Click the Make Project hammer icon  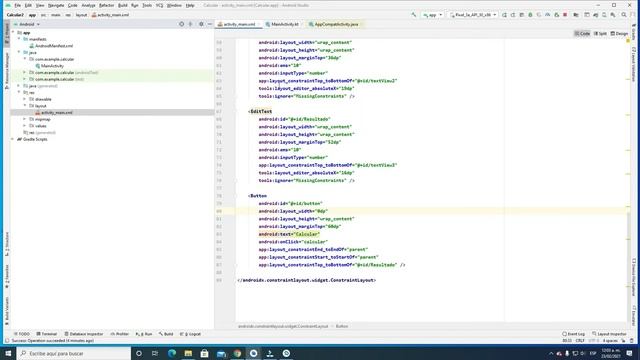(414, 15)
